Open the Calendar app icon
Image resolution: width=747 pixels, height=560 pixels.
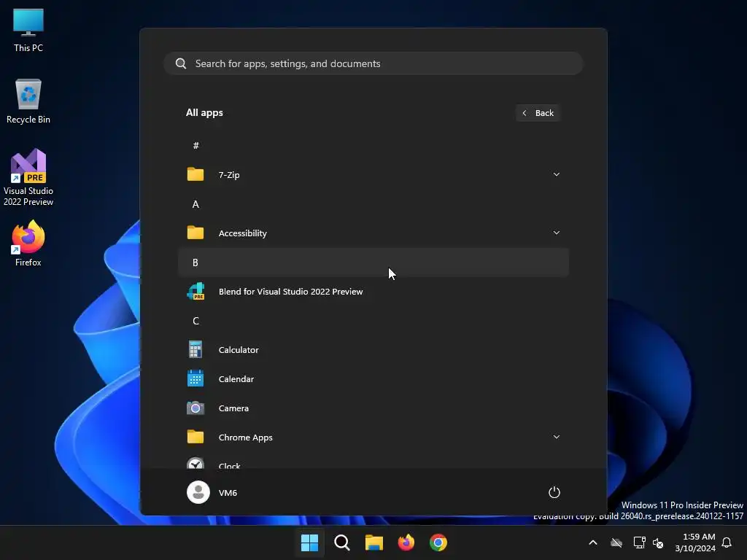click(196, 379)
